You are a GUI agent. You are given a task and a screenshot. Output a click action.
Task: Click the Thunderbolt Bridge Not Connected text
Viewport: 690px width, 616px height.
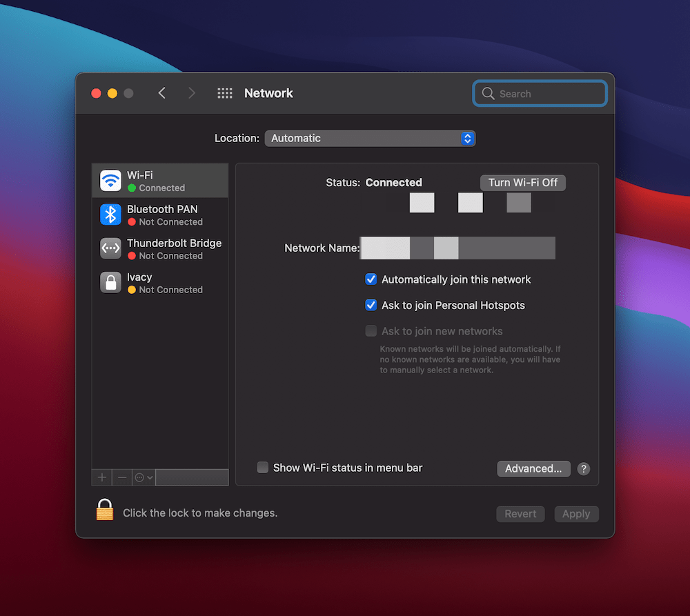(170, 256)
